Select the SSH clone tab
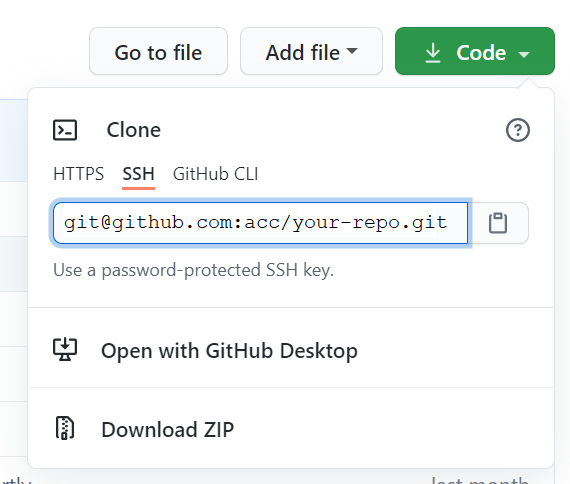 [139, 174]
